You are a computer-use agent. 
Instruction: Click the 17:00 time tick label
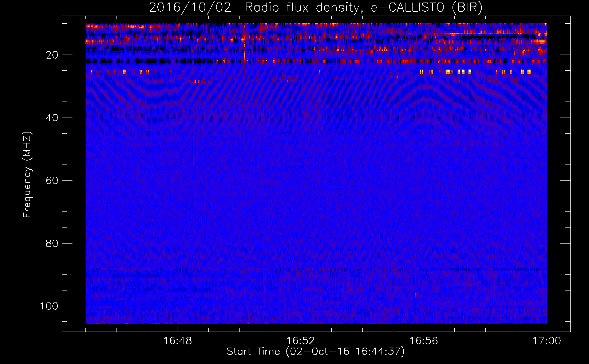coord(547,341)
